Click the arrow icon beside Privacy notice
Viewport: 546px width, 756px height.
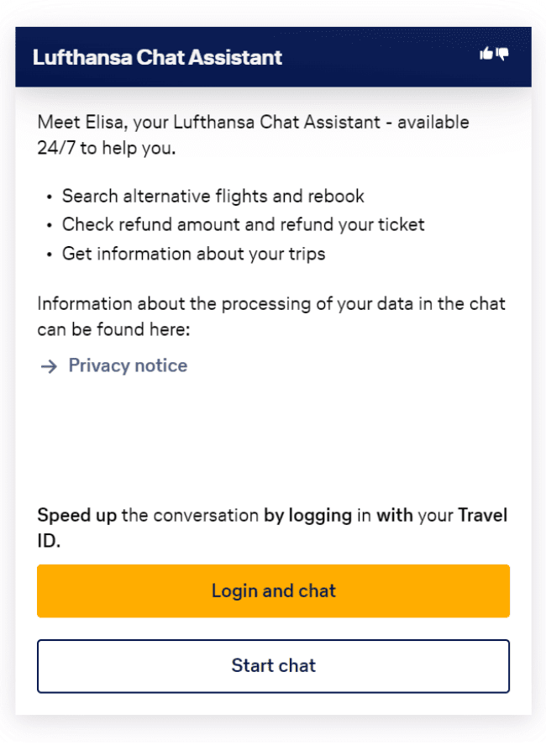click(49, 366)
